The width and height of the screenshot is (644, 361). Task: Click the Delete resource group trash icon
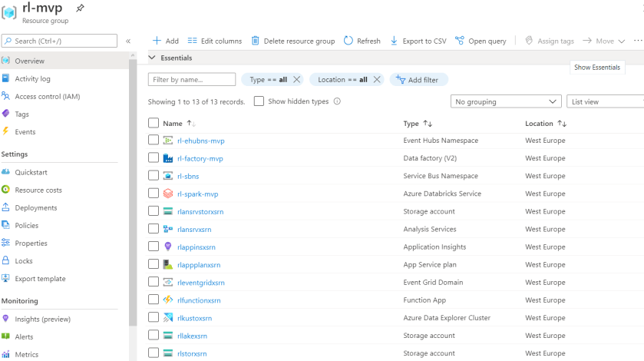[x=256, y=41]
